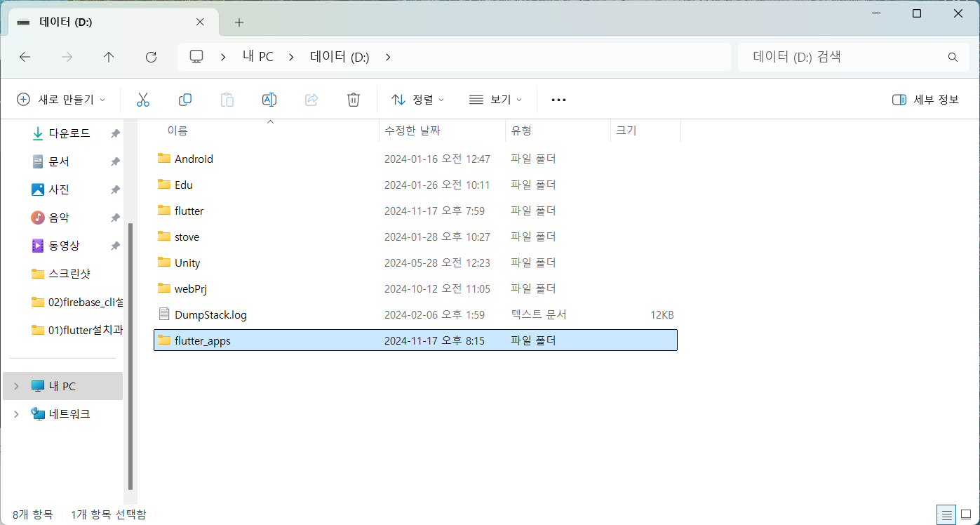Click date 2024-11-17 오후 8:15 cell
The image size is (980, 525).
pos(434,340)
